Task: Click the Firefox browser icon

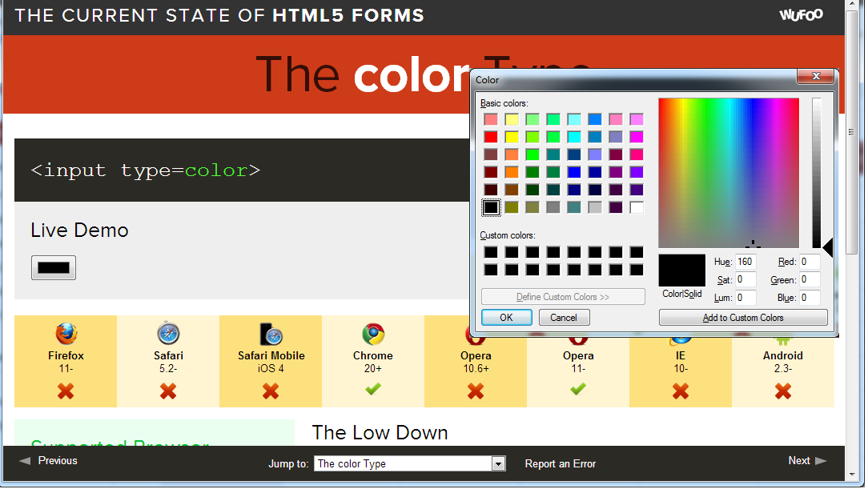Action: [x=66, y=334]
